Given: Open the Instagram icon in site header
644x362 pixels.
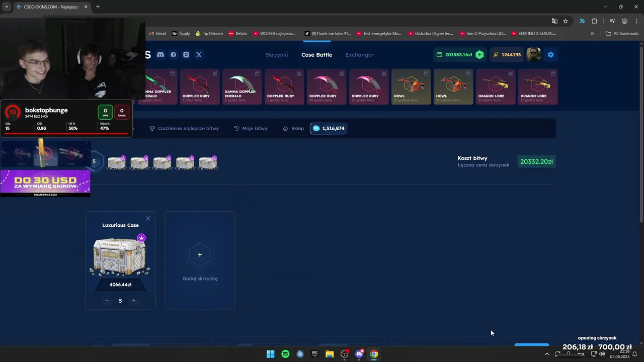Looking at the screenshot, I should [x=186, y=55].
